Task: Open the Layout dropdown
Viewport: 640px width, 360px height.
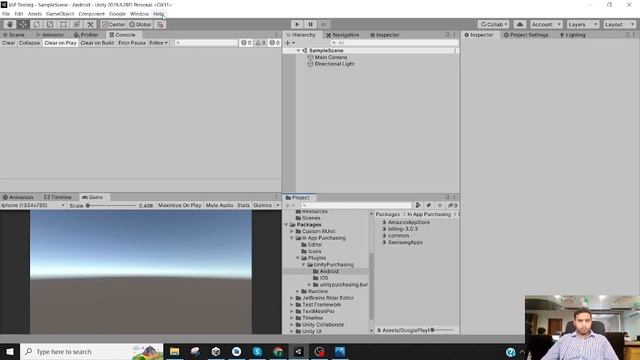Action: 619,24
